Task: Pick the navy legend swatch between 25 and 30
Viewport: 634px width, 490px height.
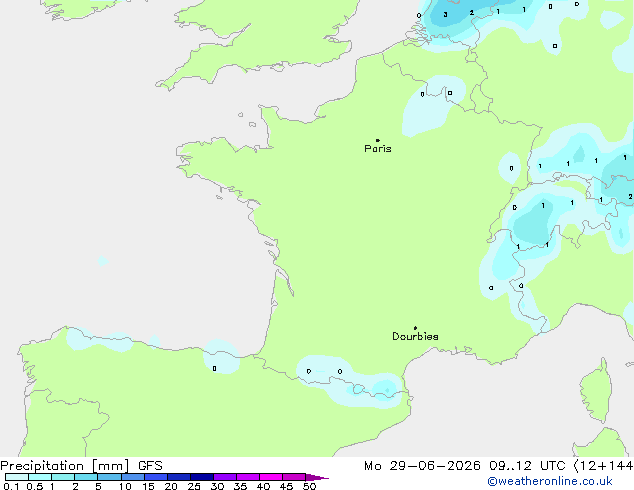Action: coord(202,477)
